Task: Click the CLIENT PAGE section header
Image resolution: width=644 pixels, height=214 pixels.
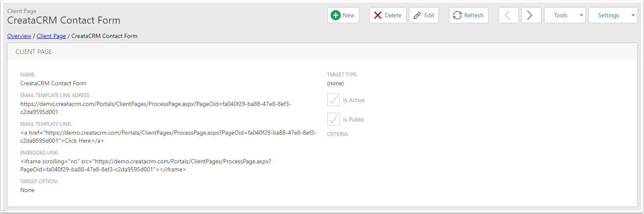Action: [322, 52]
